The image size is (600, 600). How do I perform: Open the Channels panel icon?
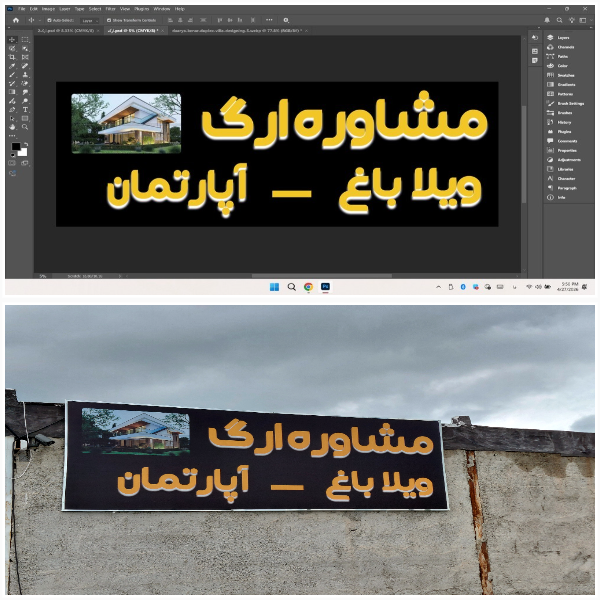click(x=550, y=47)
